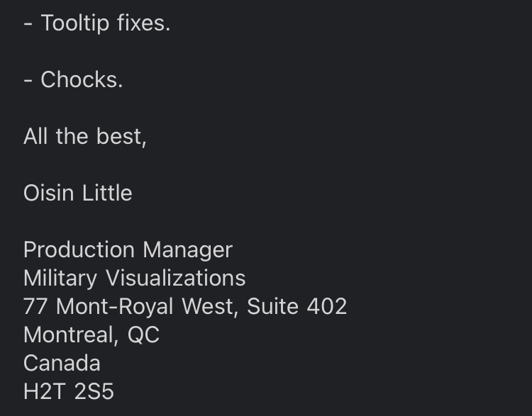Screen dimensions: 532x416
Task: Click the country line "Canada"
Action: coord(62,363)
